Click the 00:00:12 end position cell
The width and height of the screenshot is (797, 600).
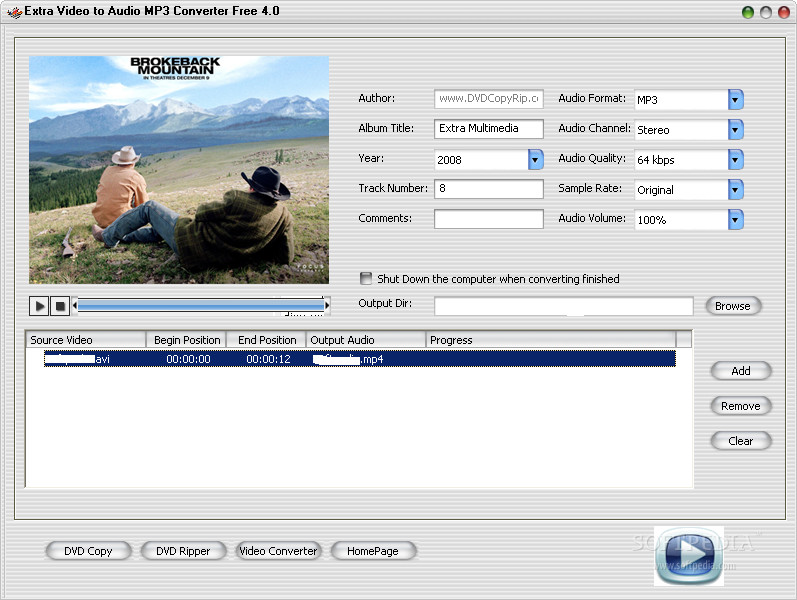click(x=268, y=359)
